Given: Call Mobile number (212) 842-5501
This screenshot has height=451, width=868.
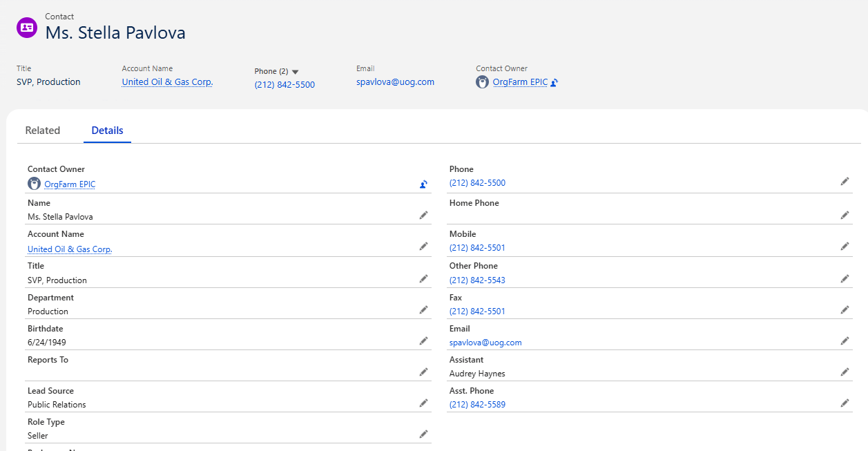Looking at the screenshot, I should point(477,248).
